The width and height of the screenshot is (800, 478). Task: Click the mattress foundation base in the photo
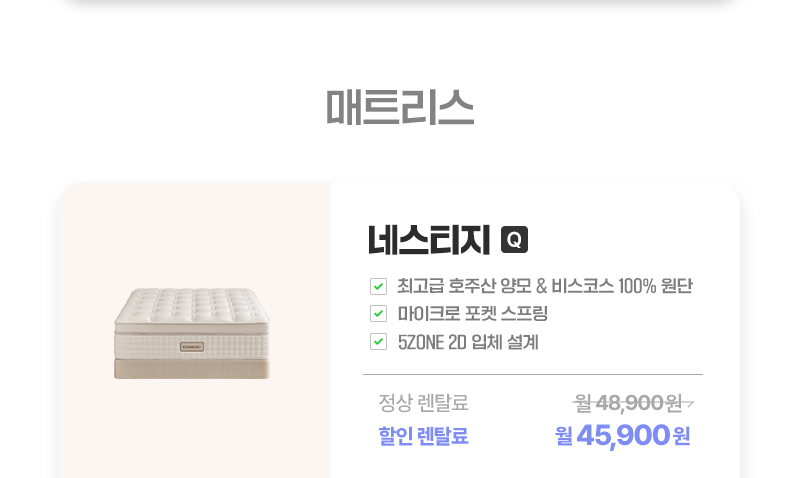coord(192,369)
